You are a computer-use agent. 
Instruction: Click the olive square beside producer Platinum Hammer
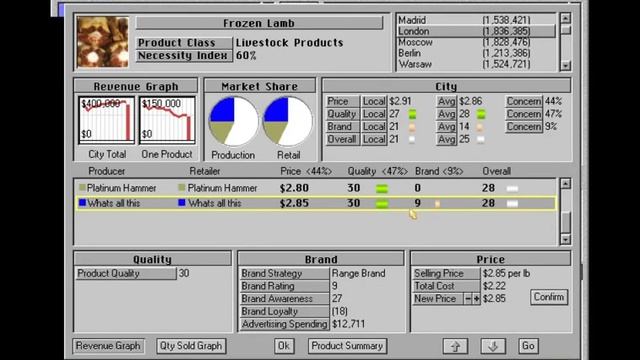(82, 187)
